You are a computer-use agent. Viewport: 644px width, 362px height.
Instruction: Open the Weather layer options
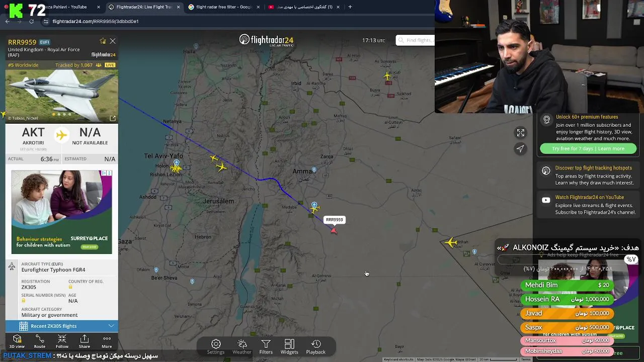tap(242, 346)
